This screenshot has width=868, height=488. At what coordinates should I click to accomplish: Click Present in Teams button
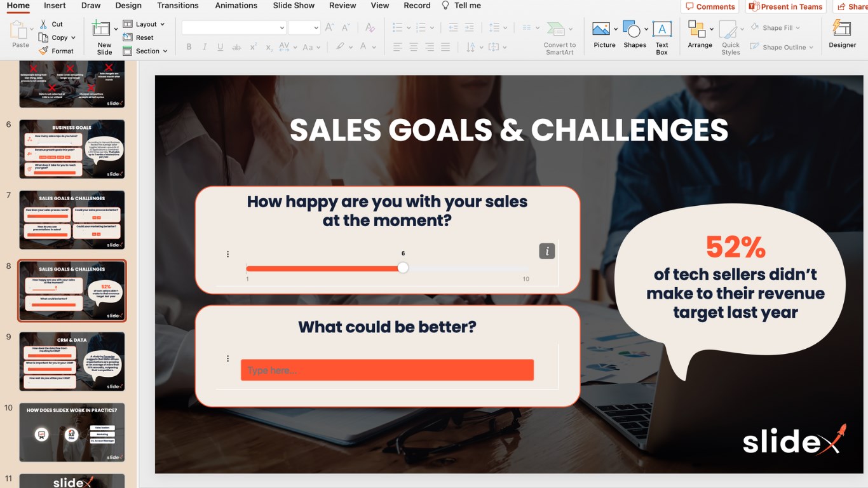[786, 6]
